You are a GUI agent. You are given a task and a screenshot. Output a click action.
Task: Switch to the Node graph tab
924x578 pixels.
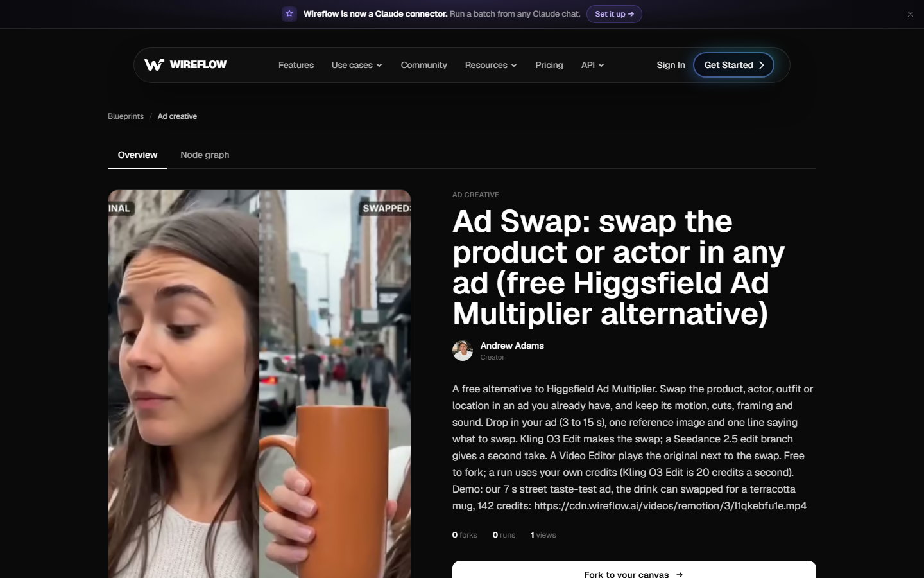205,155
